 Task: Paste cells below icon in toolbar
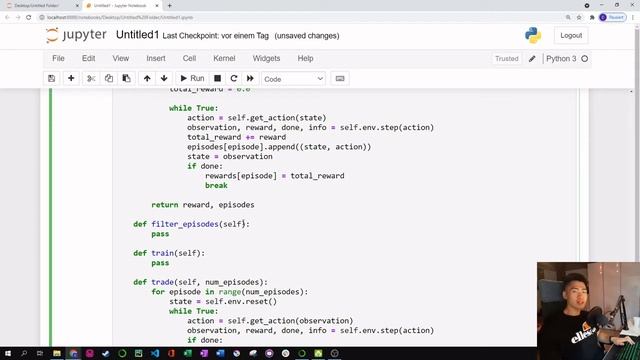[127, 78]
